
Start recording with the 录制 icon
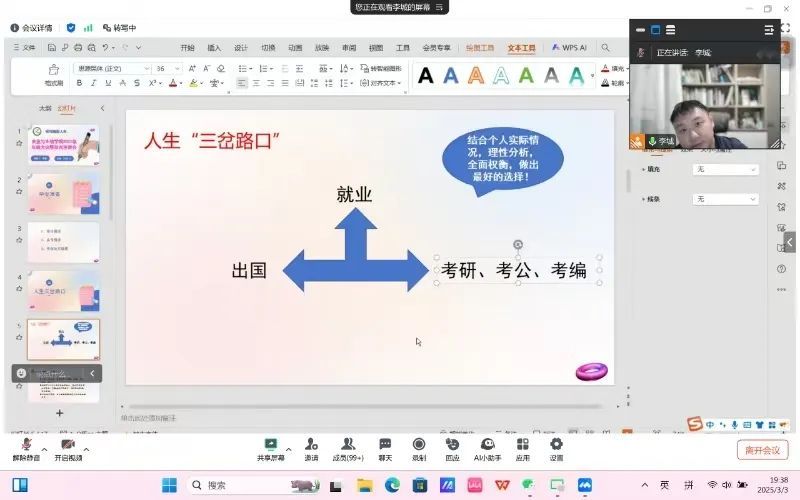coord(419,444)
